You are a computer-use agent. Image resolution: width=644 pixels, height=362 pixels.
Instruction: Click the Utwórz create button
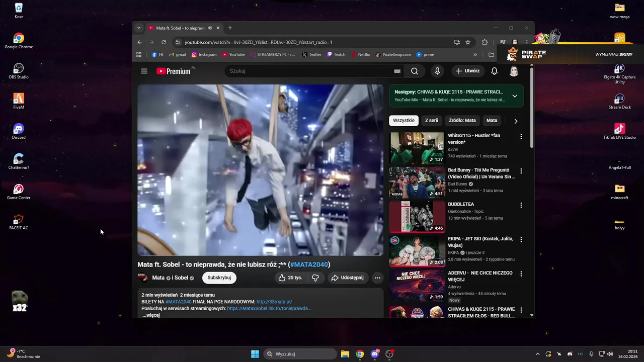coord(467,71)
